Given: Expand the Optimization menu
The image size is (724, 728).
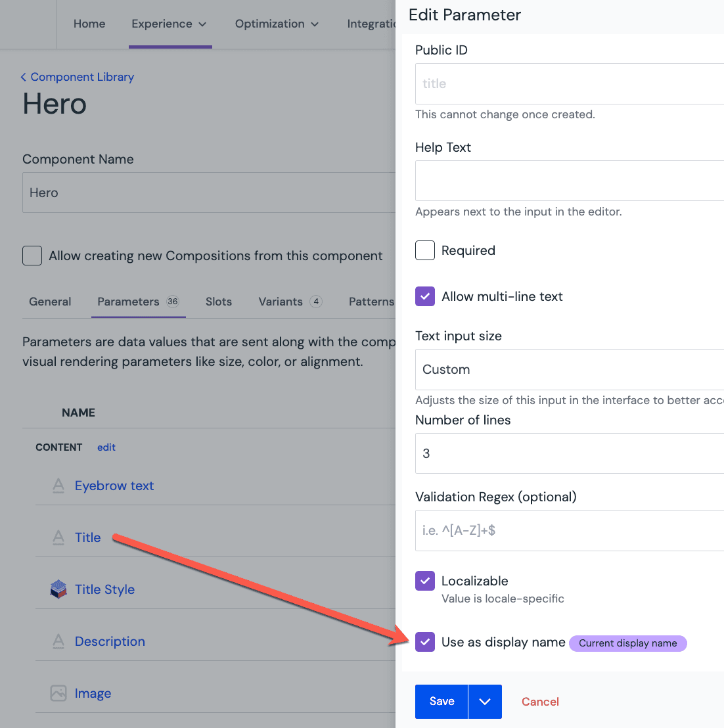Looking at the screenshot, I should click(277, 24).
